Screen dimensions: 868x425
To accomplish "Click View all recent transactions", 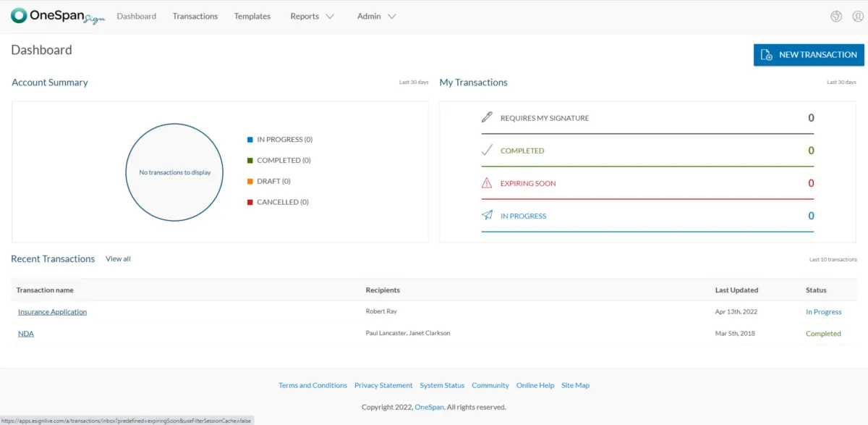I will 118,258.
